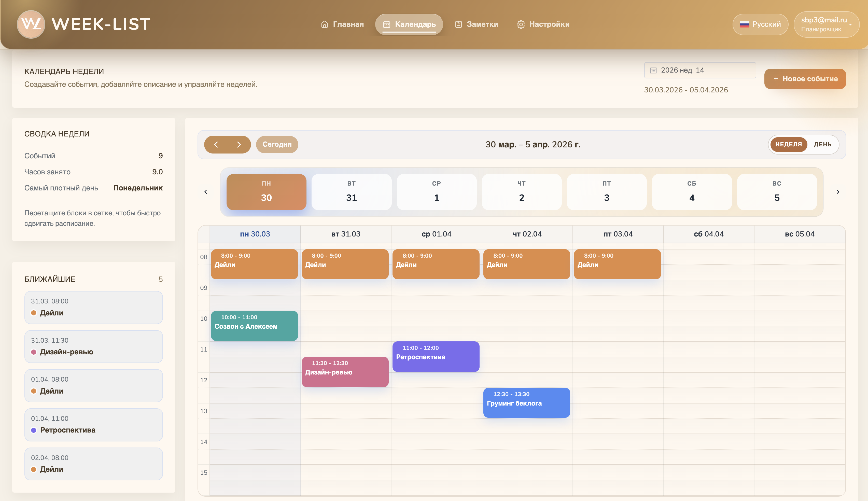The image size is (868, 501).
Task: Go to previous week with left arrow
Action: point(216,145)
